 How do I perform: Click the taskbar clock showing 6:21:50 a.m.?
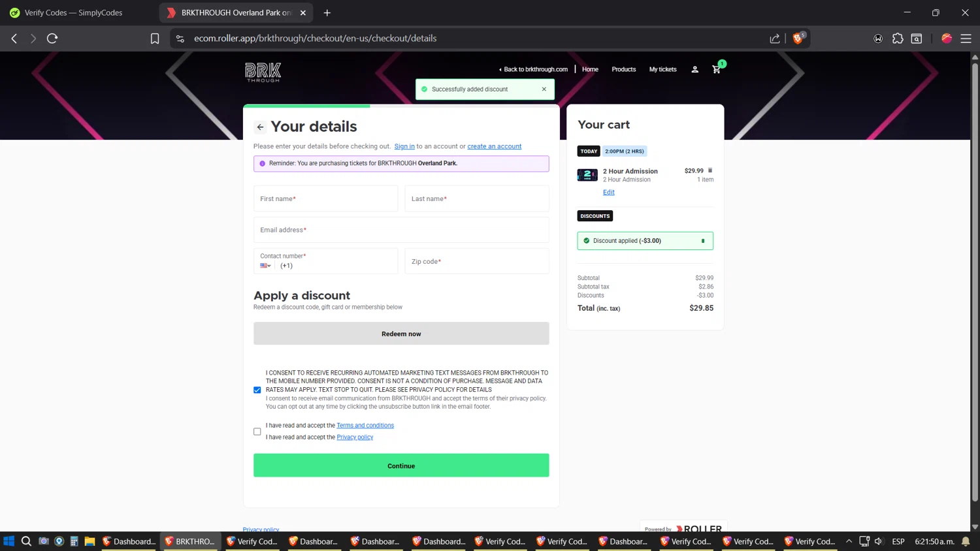[x=934, y=541]
